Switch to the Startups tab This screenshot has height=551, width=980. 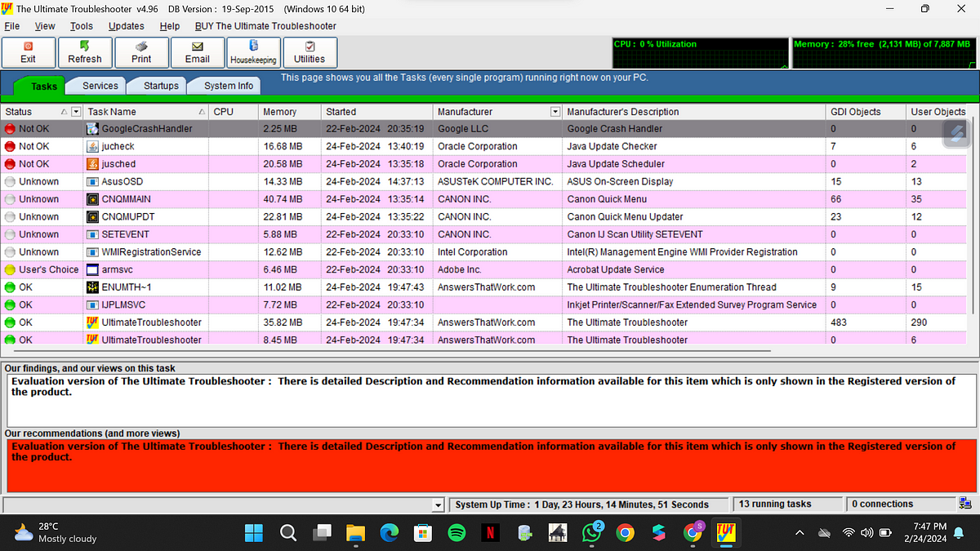[161, 86]
